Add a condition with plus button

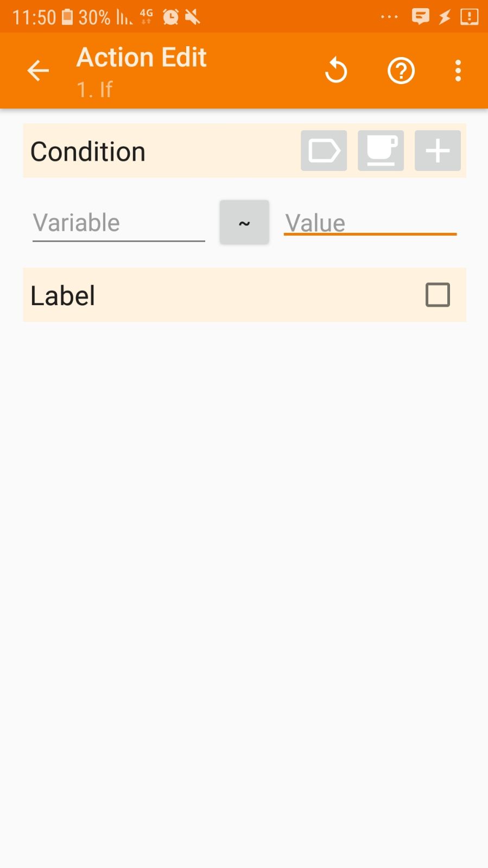438,151
